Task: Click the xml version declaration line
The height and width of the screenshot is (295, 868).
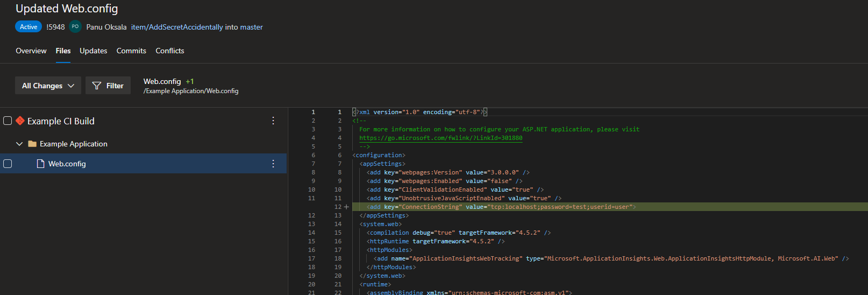Action: (x=419, y=112)
